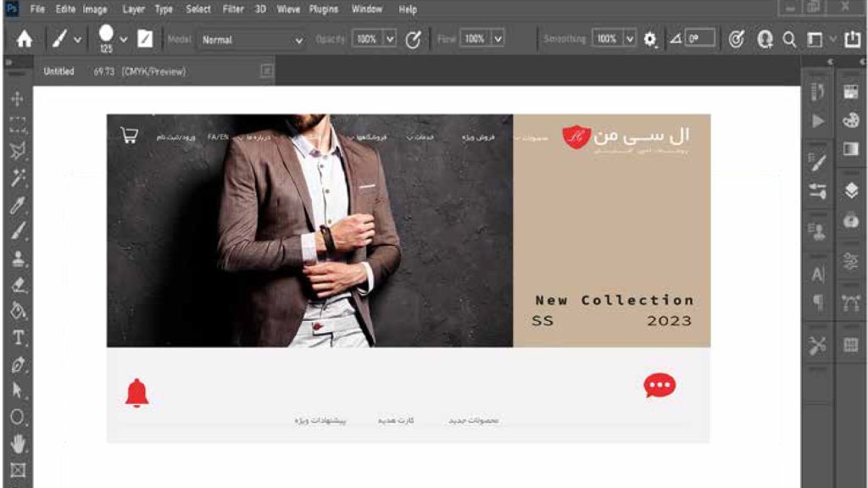The height and width of the screenshot is (488, 868).
Task: Select the Eyedropper tool
Action: pyautogui.click(x=17, y=205)
